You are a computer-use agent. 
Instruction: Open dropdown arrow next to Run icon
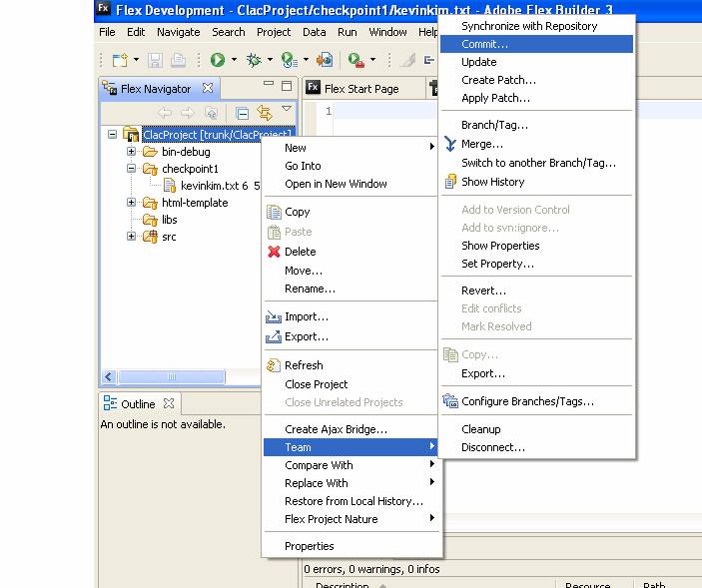(x=234, y=60)
